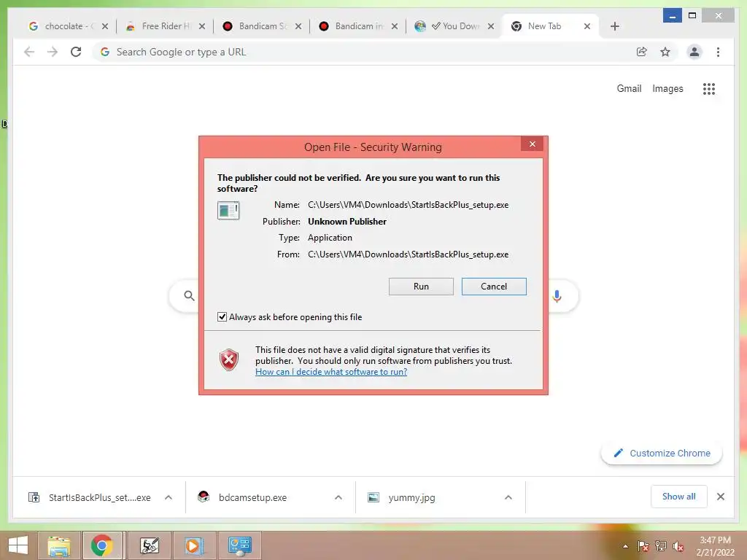Screen dimensions: 747x560
Task: Open Images link
Action: 667,88
